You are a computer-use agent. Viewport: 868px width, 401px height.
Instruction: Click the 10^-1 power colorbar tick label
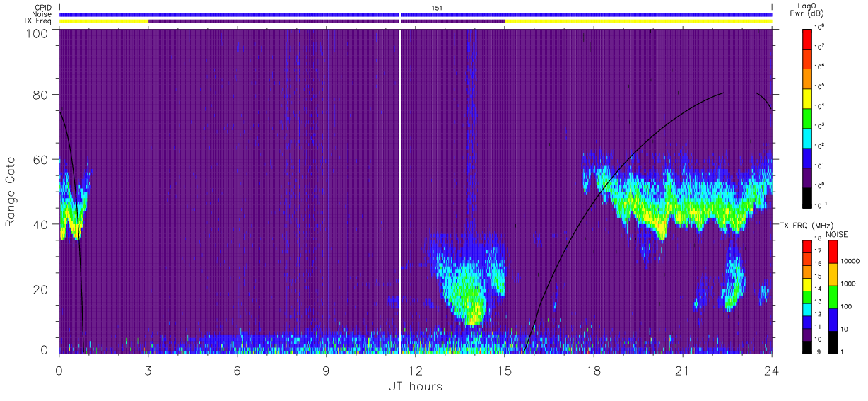pos(821,205)
